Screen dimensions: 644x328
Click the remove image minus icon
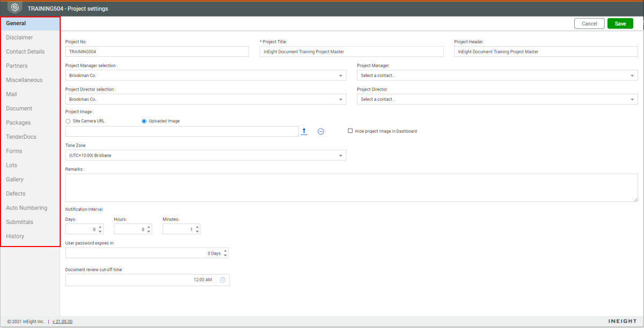coord(320,131)
